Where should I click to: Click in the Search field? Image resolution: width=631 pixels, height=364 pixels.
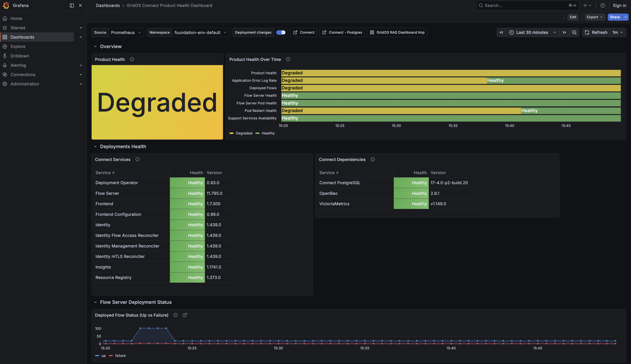click(x=527, y=5)
